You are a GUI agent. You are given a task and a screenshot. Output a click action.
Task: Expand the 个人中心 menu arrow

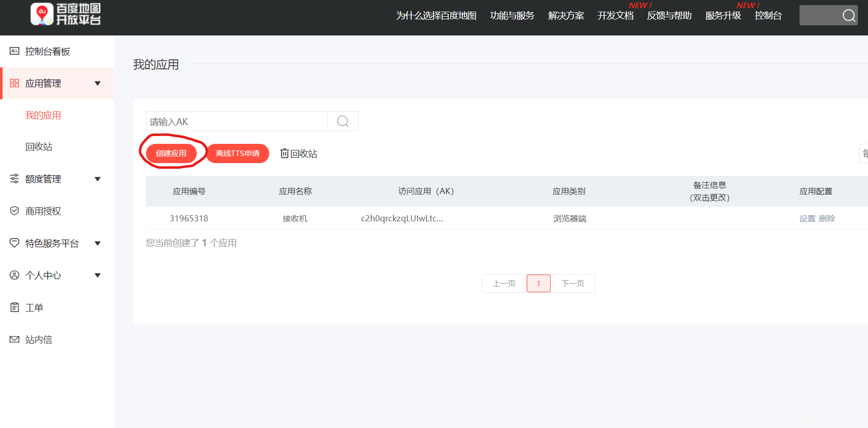pos(98,276)
